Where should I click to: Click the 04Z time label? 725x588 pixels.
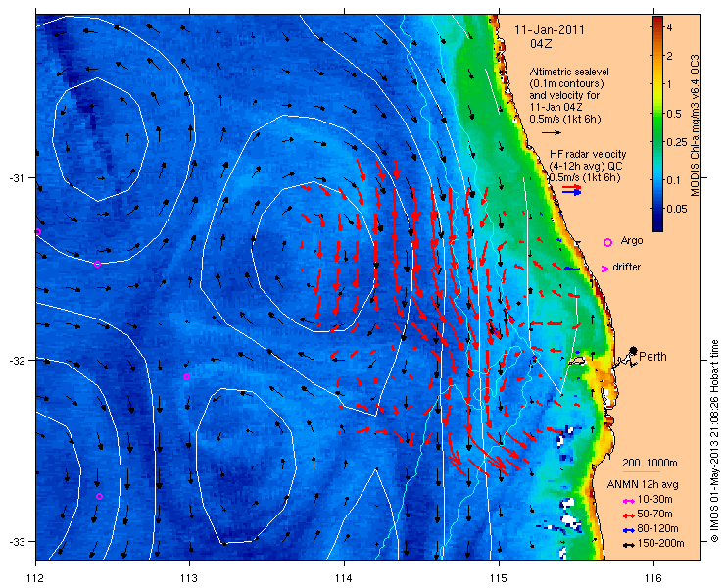[x=541, y=44]
